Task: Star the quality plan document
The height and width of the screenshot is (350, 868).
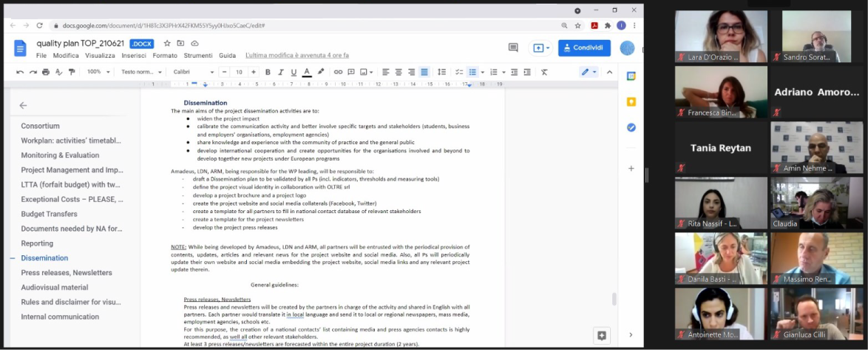Action: click(x=167, y=44)
